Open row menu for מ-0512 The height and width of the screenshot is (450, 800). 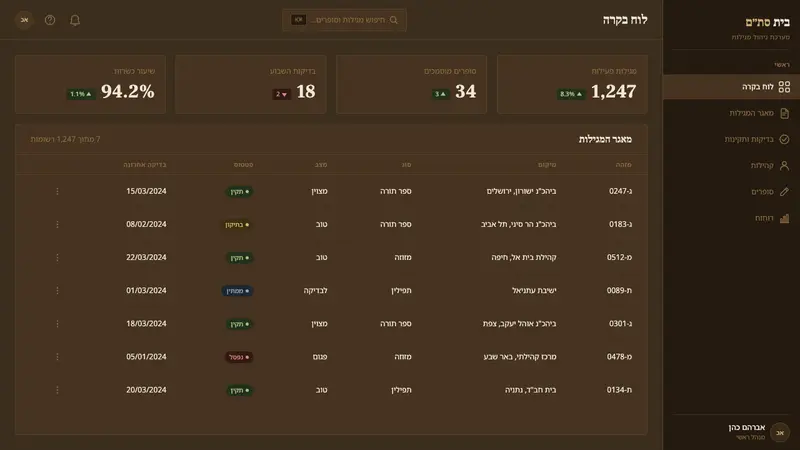pos(57,258)
